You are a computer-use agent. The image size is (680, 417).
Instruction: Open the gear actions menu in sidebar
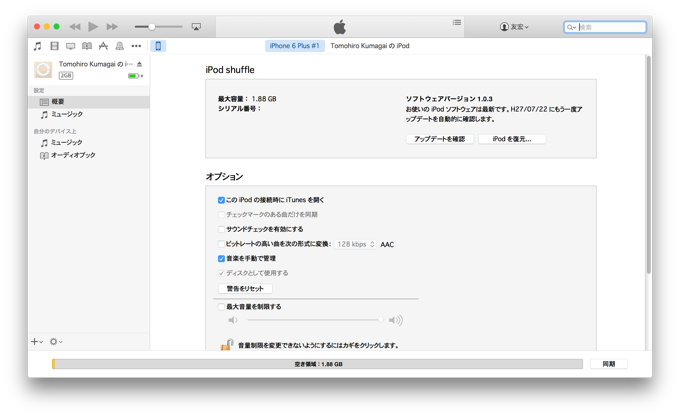point(56,342)
